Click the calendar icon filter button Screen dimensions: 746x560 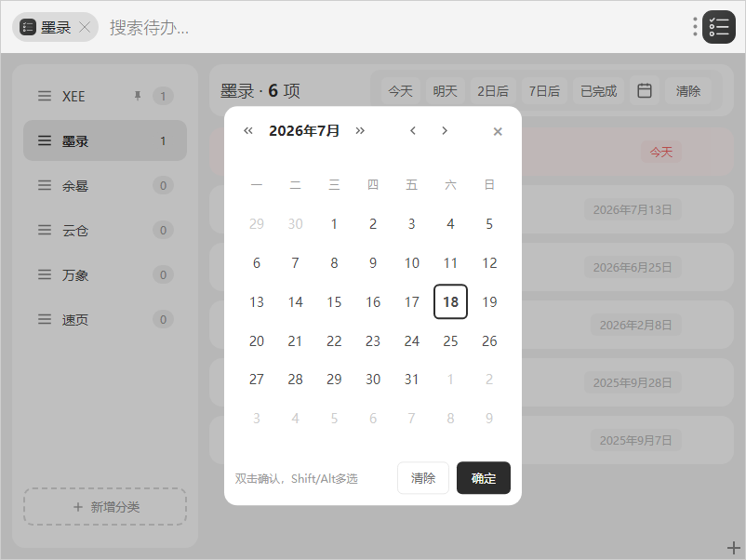click(645, 90)
